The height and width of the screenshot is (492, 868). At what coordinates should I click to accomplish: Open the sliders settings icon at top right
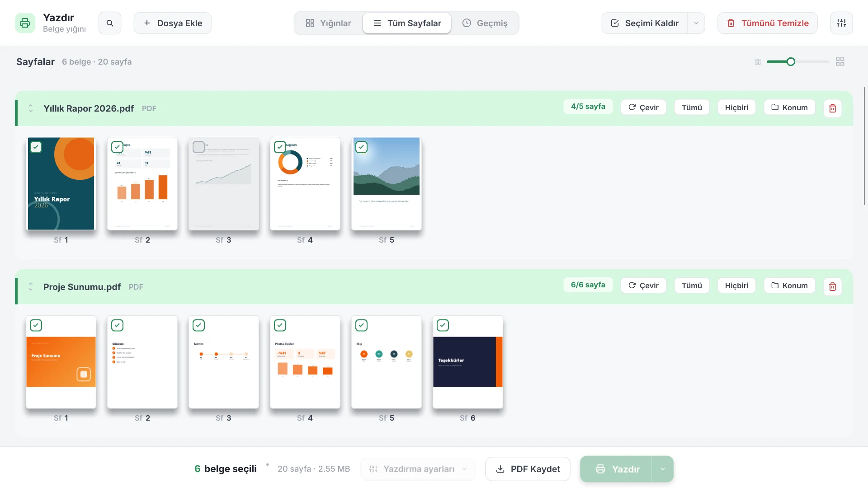(x=841, y=23)
